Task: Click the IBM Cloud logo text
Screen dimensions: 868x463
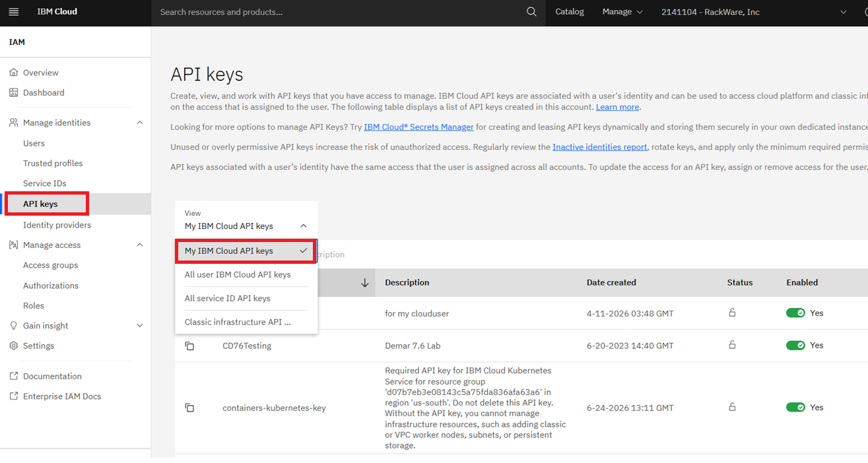Action: (57, 12)
